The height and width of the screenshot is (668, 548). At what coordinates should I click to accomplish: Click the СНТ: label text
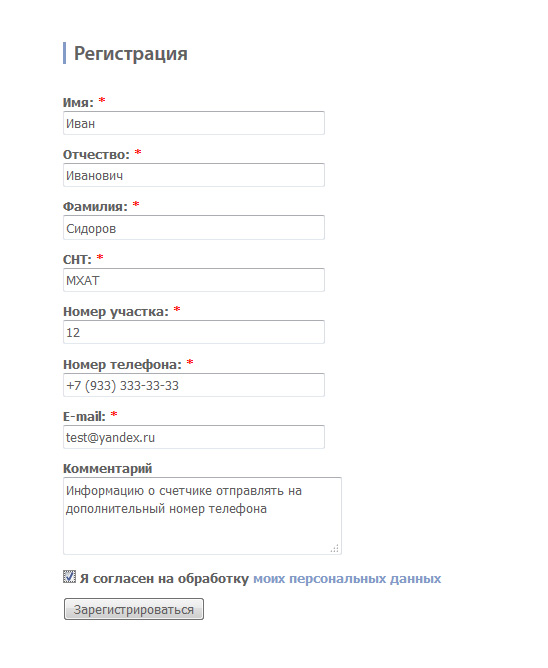click(x=77, y=259)
